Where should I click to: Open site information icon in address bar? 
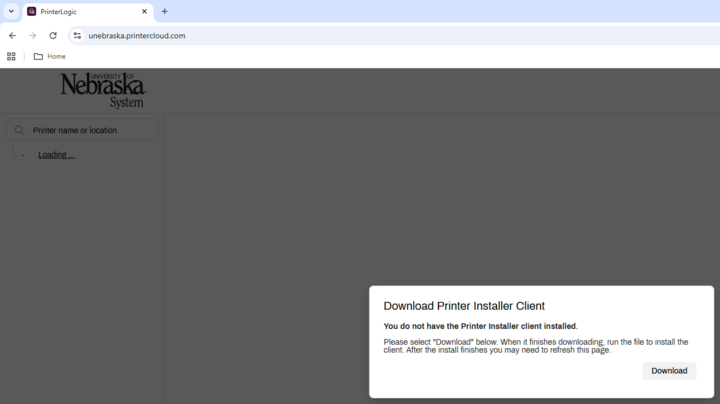click(77, 35)
